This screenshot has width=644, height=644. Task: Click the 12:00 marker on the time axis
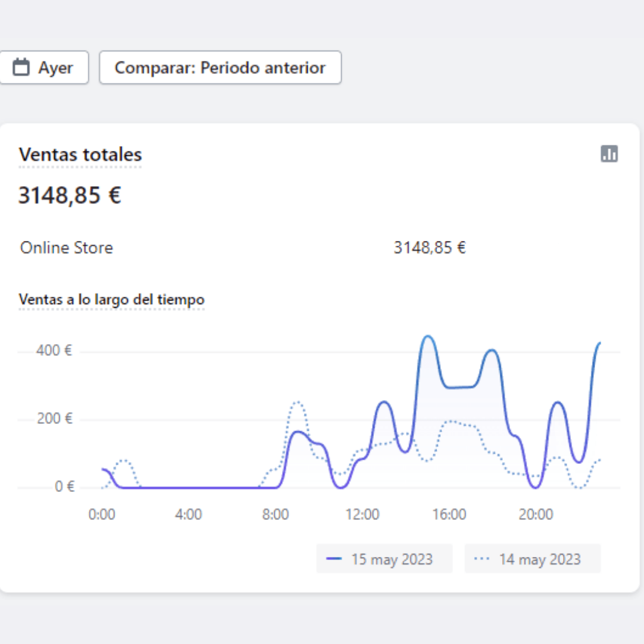[363, 514]
